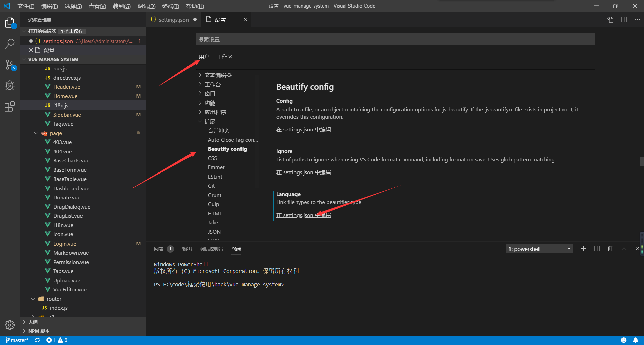Split the editor using the toolbar icon
Viewport: 644px width, 345px height.
click(624, 20)
